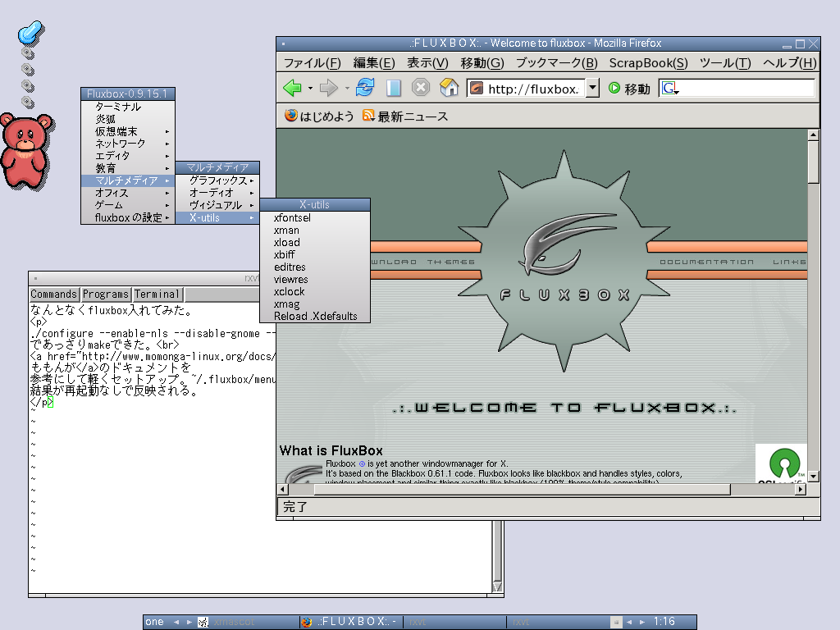Focus the .:FLUXBOX:. window in the taskbar
840x630 pixels.
tap(350, 622)
